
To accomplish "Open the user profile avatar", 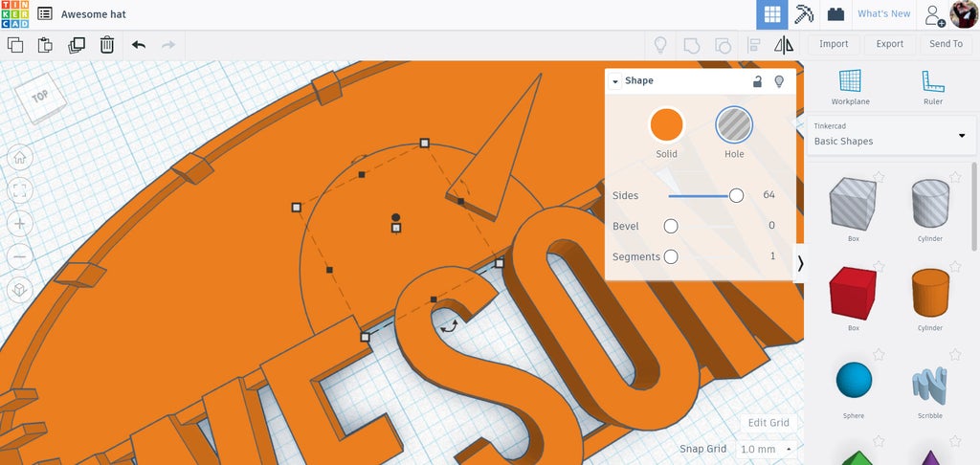I will (x=963, y=13).
